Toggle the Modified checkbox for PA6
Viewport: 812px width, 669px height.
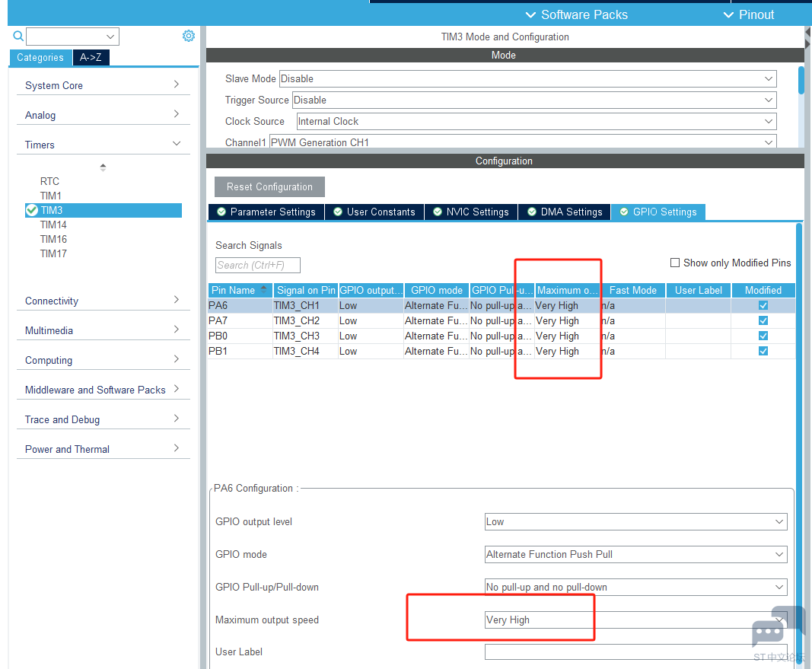coord(763,305)
